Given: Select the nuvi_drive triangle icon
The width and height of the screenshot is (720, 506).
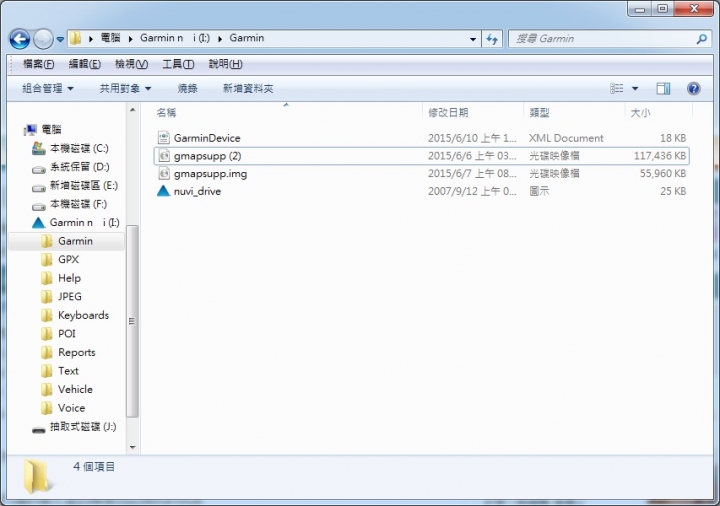Looking at the screenshot, I should (x=163, y=191).
